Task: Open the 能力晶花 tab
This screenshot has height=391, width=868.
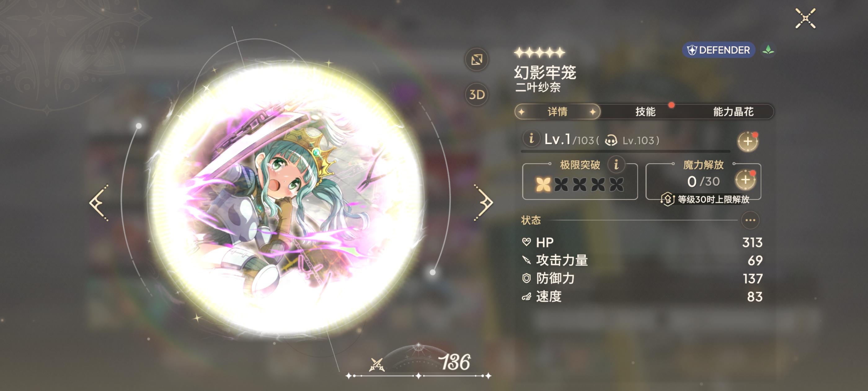Action: [x=733, y=112]
